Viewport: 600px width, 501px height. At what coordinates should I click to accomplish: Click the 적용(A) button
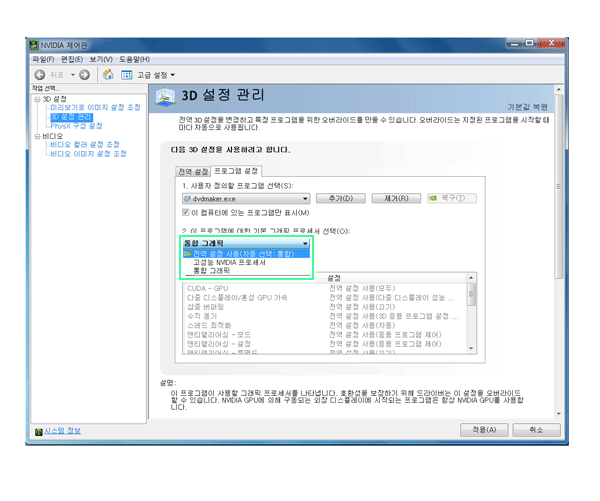pos(484,430)
